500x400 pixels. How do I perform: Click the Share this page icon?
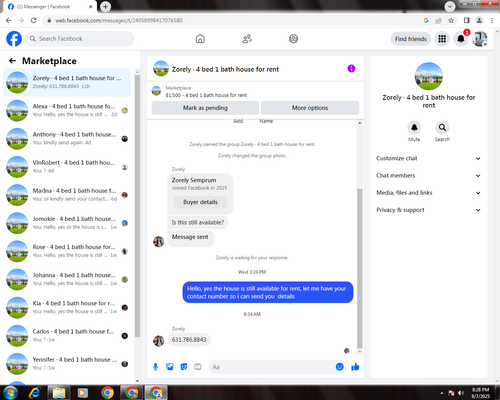tap(438, 20)
